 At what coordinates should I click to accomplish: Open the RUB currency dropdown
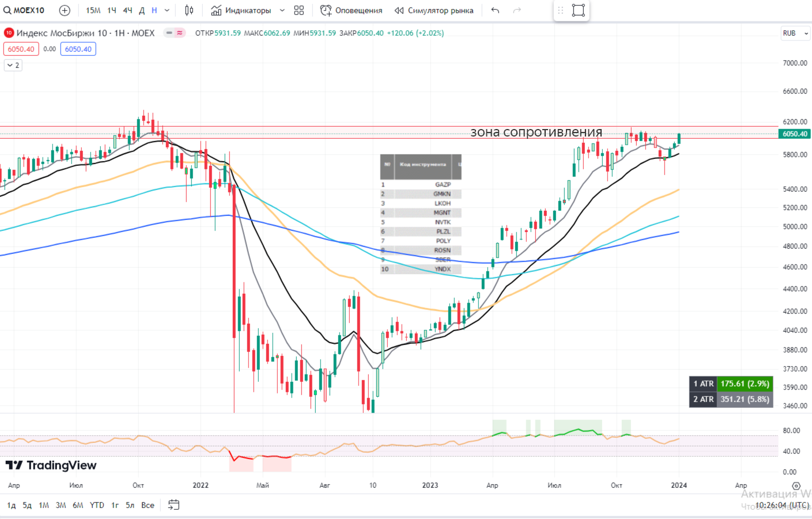pyautogui.click(x=795, y=33)
